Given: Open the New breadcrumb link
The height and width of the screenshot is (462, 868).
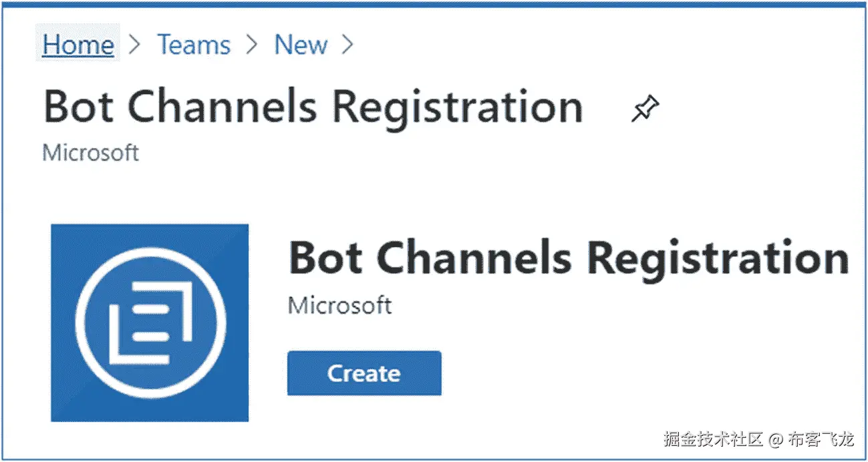Looking at the screenshot, I should click(x=301, y=45).
